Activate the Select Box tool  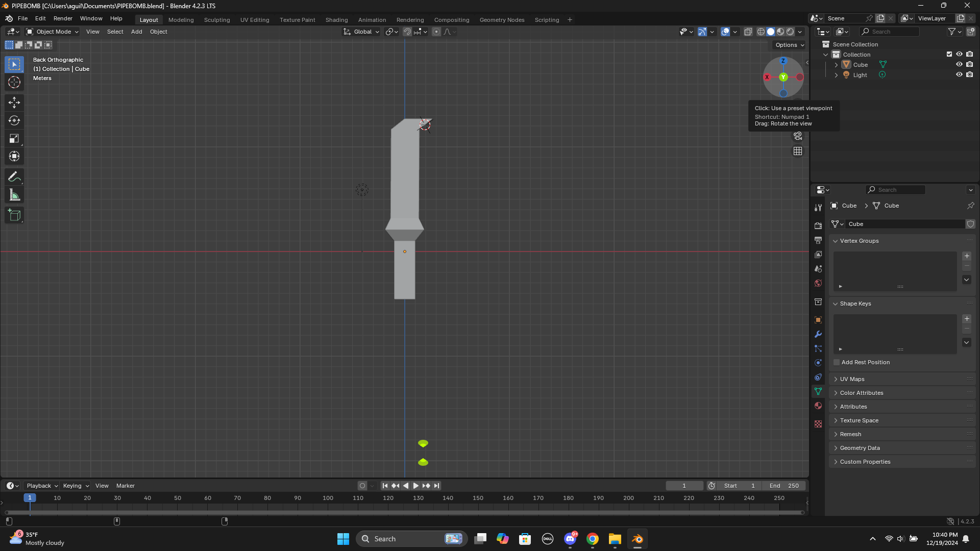pyautogui.click(x=14, y=64)
